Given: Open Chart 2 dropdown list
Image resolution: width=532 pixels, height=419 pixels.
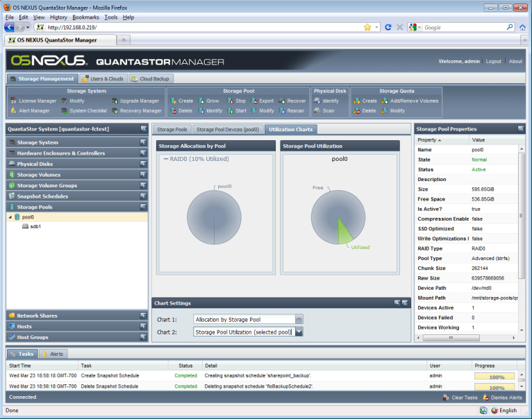Looking at the screenshot, I should [299, 332].
